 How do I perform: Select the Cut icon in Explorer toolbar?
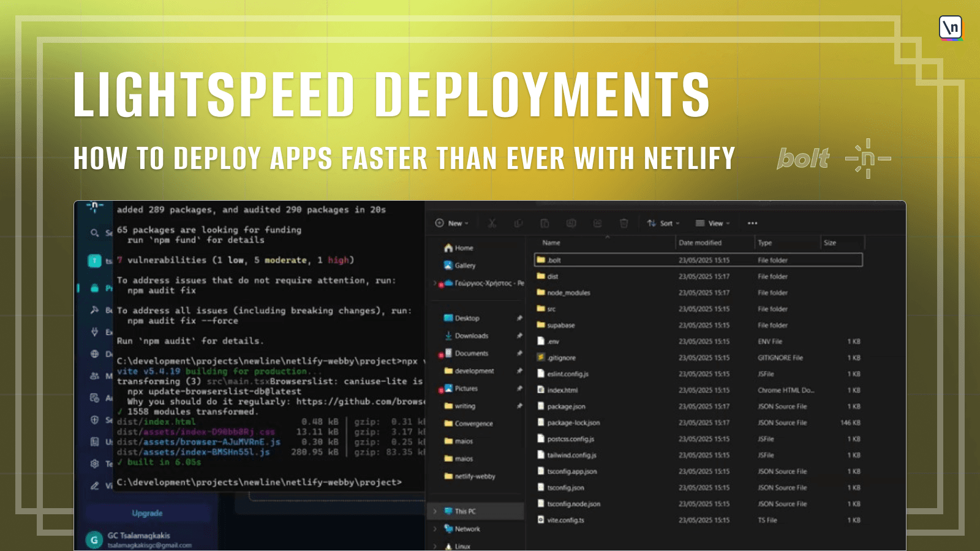tap(492, 223)
